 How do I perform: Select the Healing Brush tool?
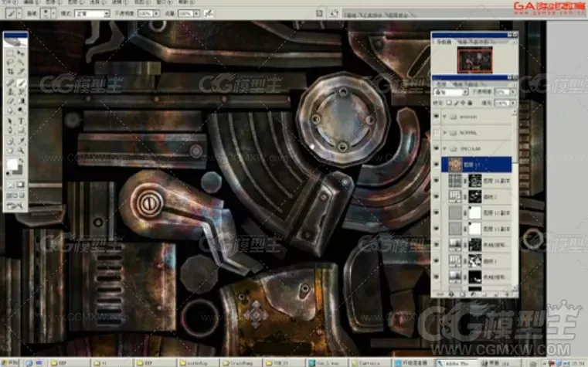coord(11,82)
